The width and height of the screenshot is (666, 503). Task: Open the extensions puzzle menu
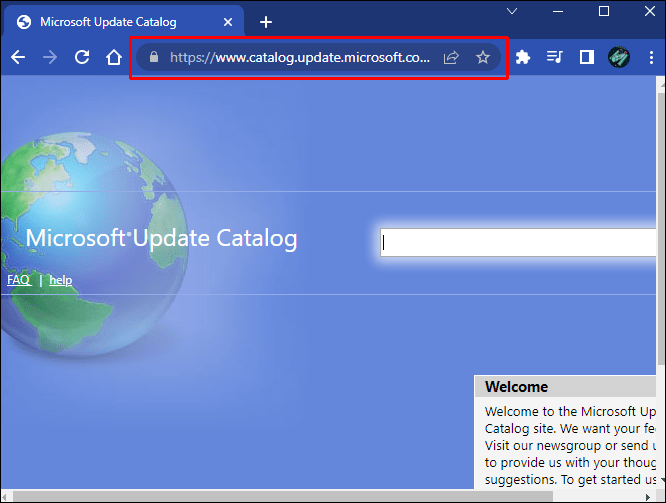(x=523, y=57)
